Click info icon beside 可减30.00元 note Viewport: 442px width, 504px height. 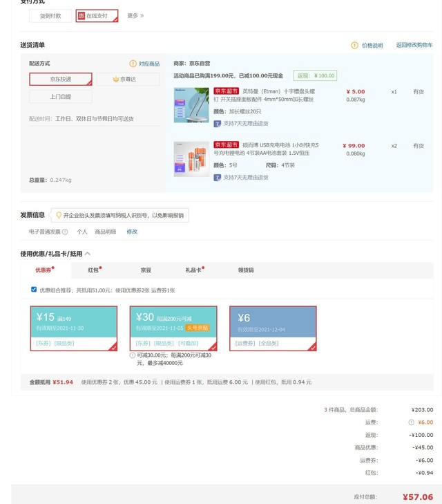tap(132, 355)
